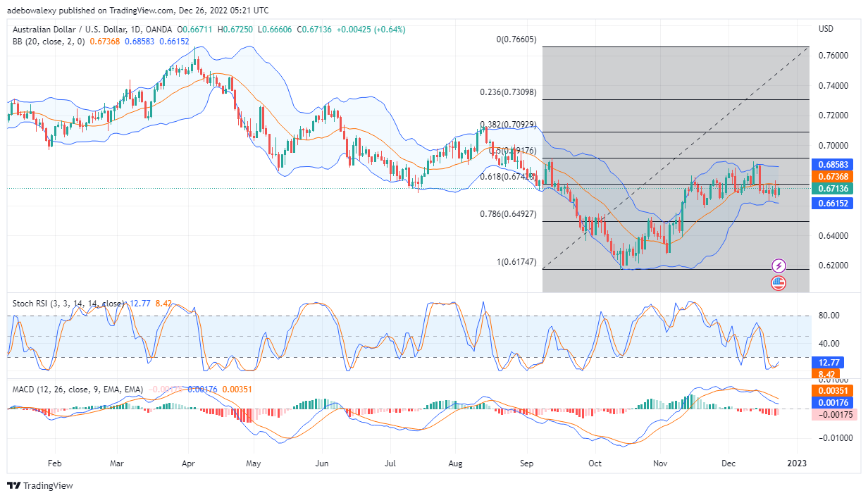Click the Oct label on the time axis
Screen dimensions: 868x498
coord(595,464)
